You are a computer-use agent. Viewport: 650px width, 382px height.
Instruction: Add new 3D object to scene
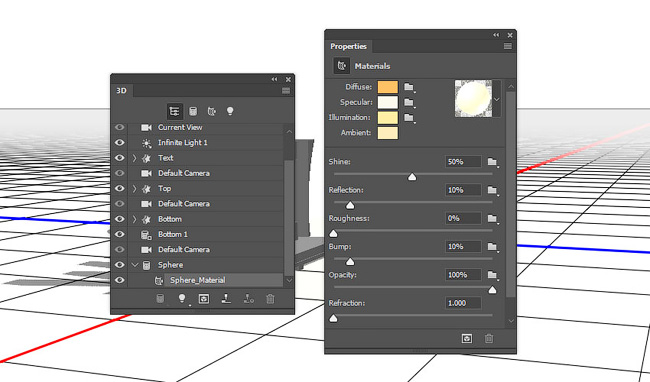coord(160,298)
